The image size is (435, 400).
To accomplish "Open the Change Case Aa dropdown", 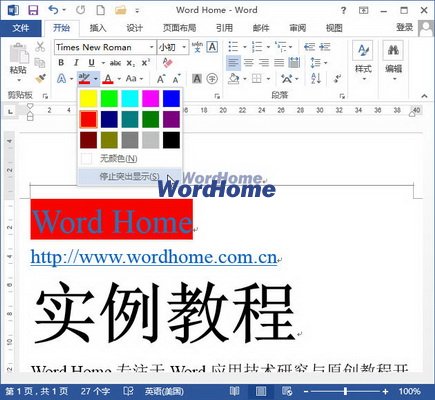I will click(x=134, y=79).
